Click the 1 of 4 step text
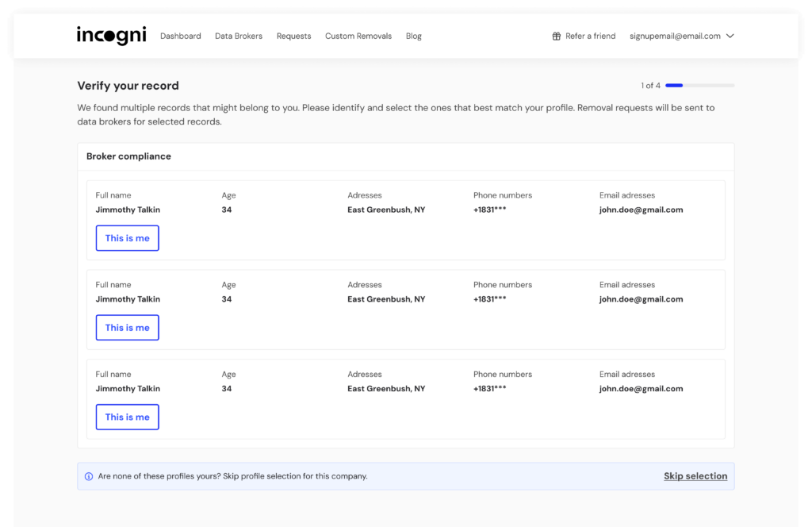The height and width of the screenshot is (527, 812). click(650, 86)
